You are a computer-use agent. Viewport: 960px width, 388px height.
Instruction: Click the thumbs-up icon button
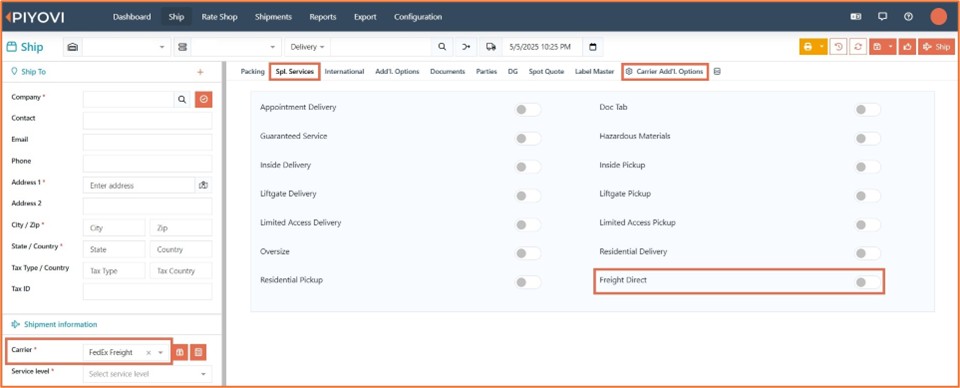coord(907,47)
